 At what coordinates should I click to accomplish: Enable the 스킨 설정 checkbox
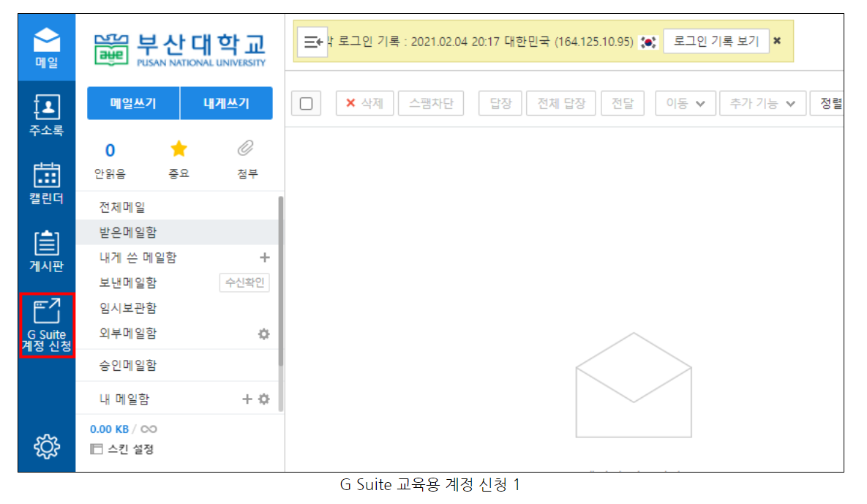coord(95,449)
